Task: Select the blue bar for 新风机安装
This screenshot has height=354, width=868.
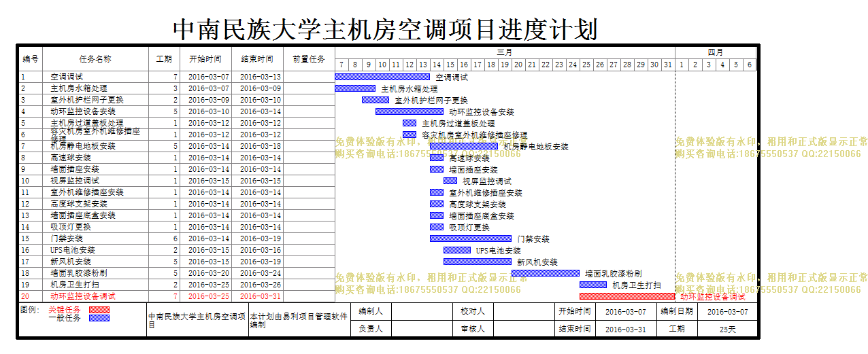Action: (478, 262)
